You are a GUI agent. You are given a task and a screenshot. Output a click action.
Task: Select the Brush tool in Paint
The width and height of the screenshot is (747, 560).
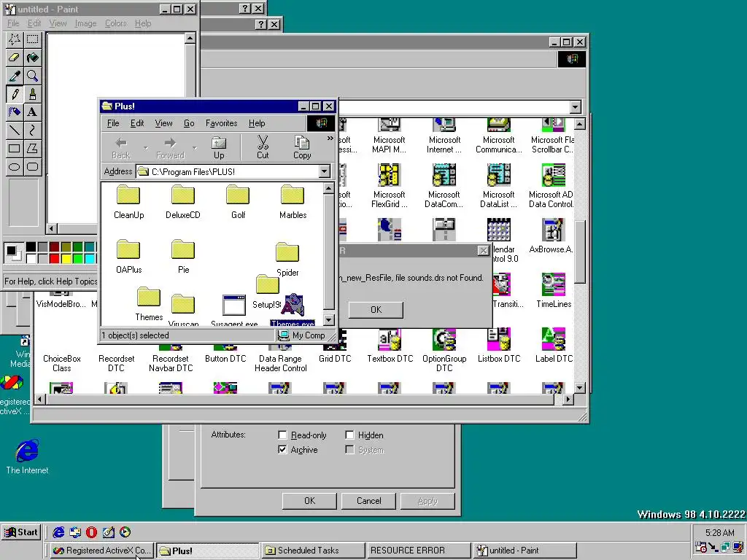[x=32, y=94]
